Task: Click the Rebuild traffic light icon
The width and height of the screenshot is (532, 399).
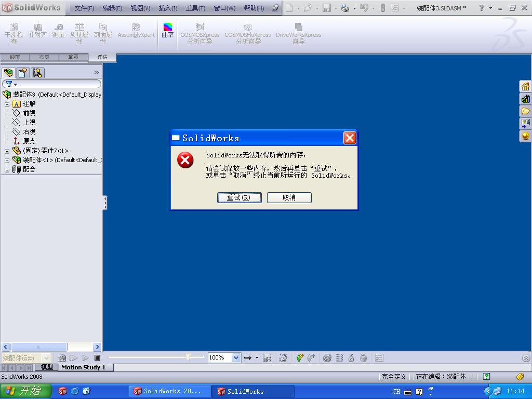Action: coord(383,8)
